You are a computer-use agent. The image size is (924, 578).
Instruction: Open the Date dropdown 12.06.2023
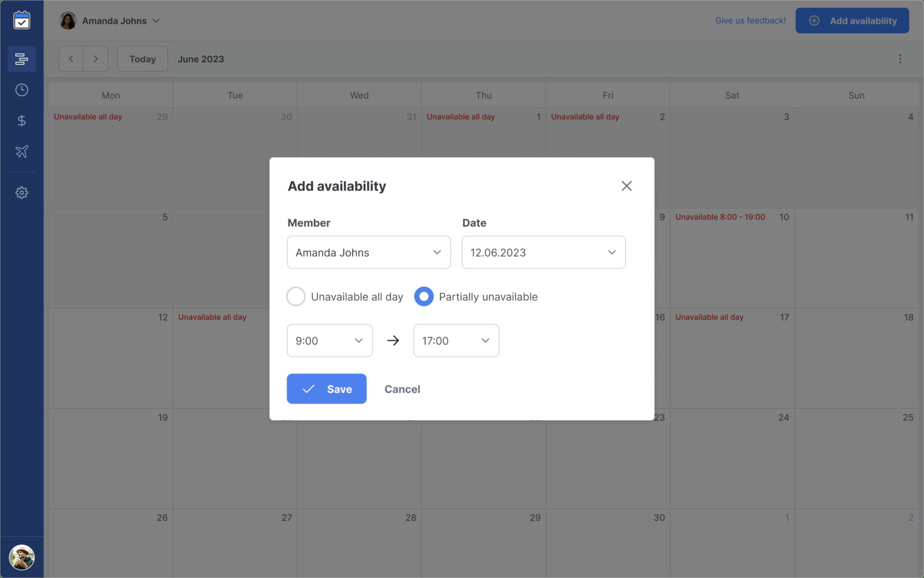tap(543, 252)
